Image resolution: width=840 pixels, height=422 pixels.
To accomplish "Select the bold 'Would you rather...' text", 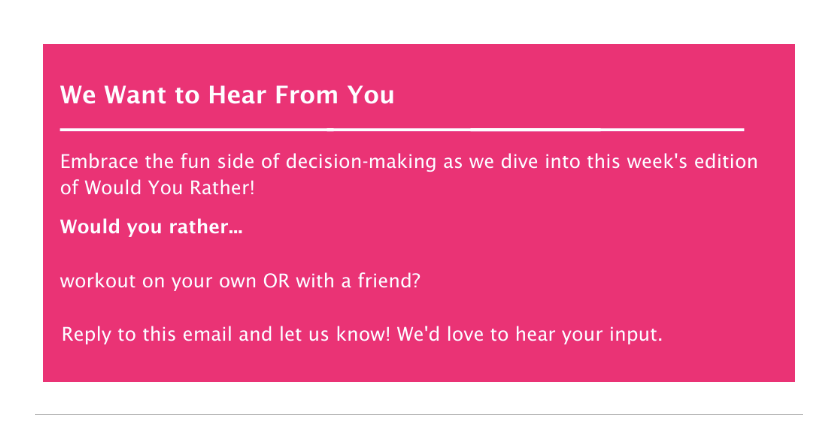I will click(x=151, y=227).
